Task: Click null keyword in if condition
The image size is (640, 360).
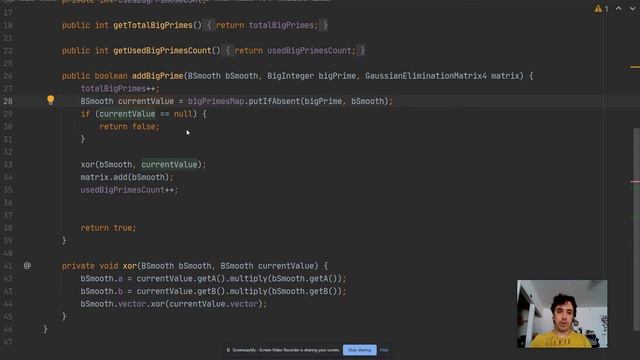Action: point(183,114)
